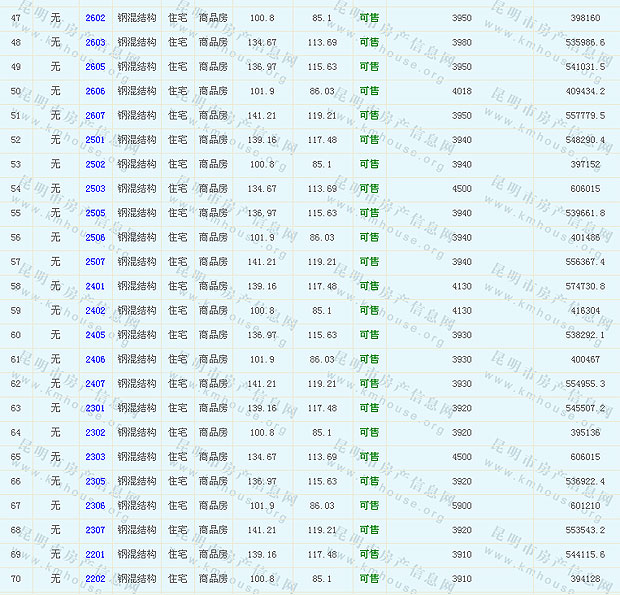Select unit price 4018 cell

click(461, 91)
